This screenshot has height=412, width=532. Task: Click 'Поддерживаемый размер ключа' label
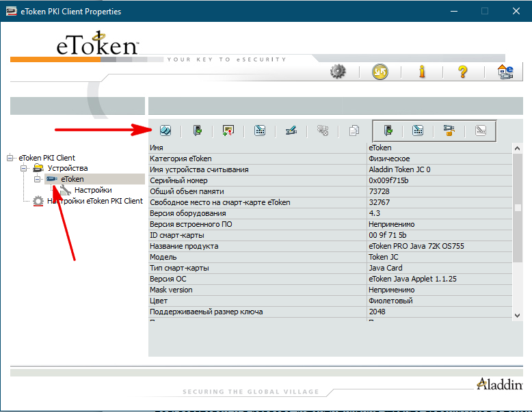[207, 312]
